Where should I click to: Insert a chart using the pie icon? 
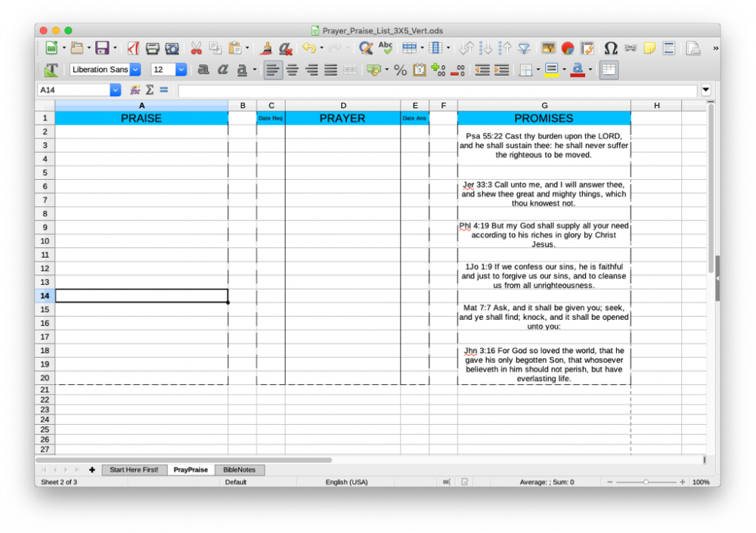click(567, 48)
